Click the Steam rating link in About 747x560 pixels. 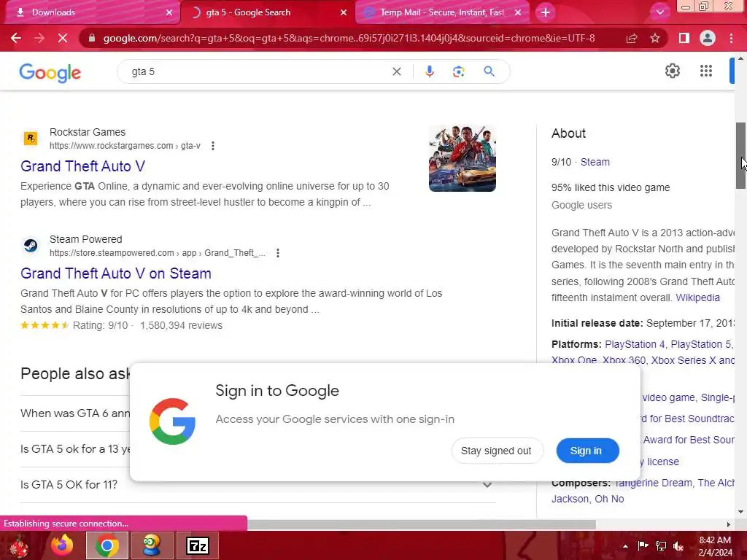[x=595, y=162]
